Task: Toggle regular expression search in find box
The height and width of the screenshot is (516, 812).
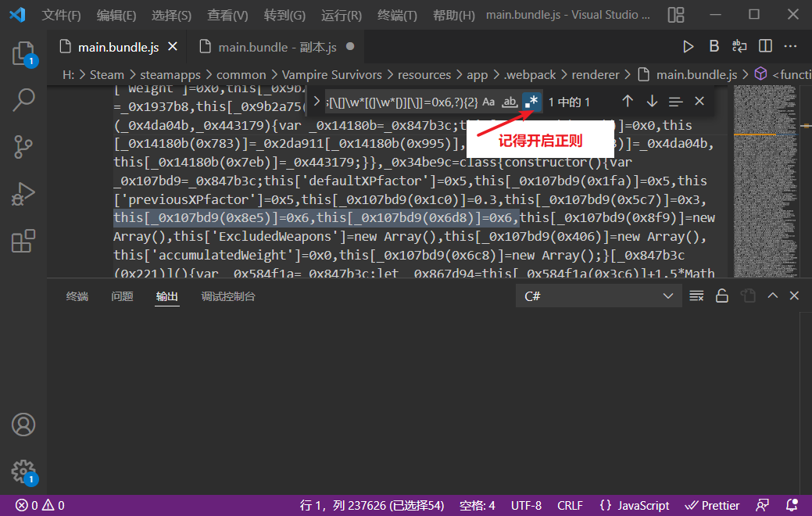Action: point(531,102)
